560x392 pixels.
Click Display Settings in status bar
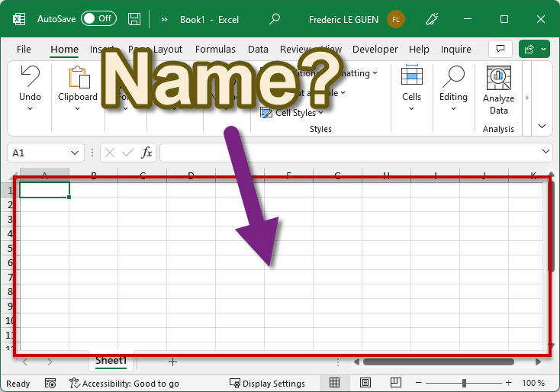point(268,384)
